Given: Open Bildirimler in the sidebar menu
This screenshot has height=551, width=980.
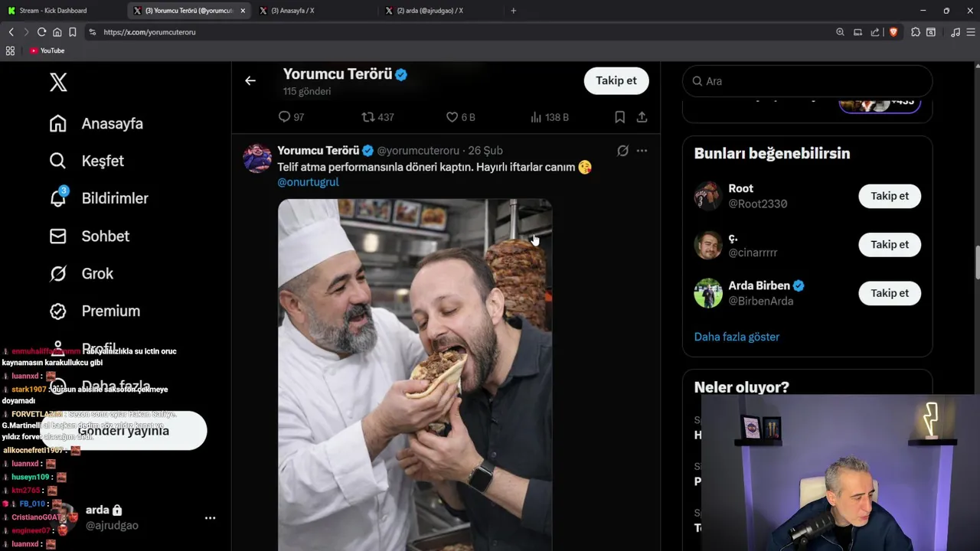Looking at the screenshot, I should (x=114, y=198).
